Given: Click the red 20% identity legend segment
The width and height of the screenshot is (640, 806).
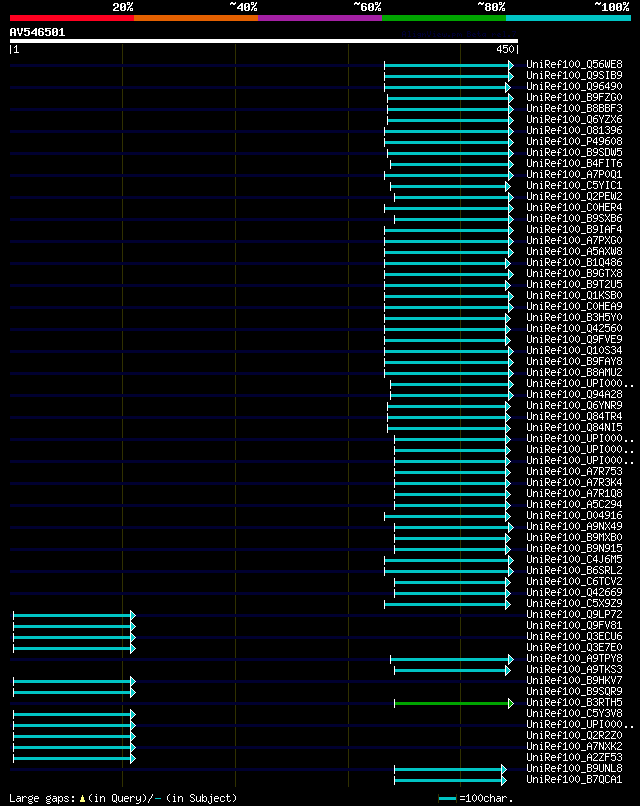Looking at the screenshot, I should (72, 18).
